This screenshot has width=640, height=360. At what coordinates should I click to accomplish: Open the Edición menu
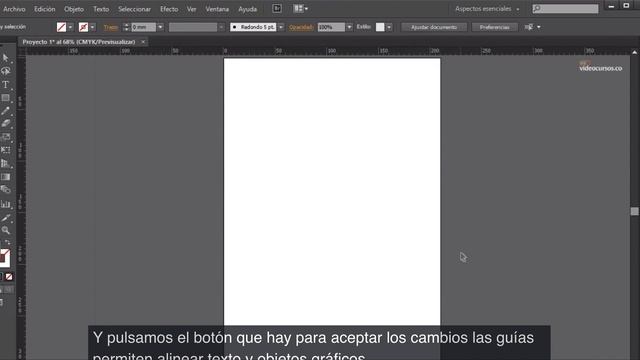[44, 9]
